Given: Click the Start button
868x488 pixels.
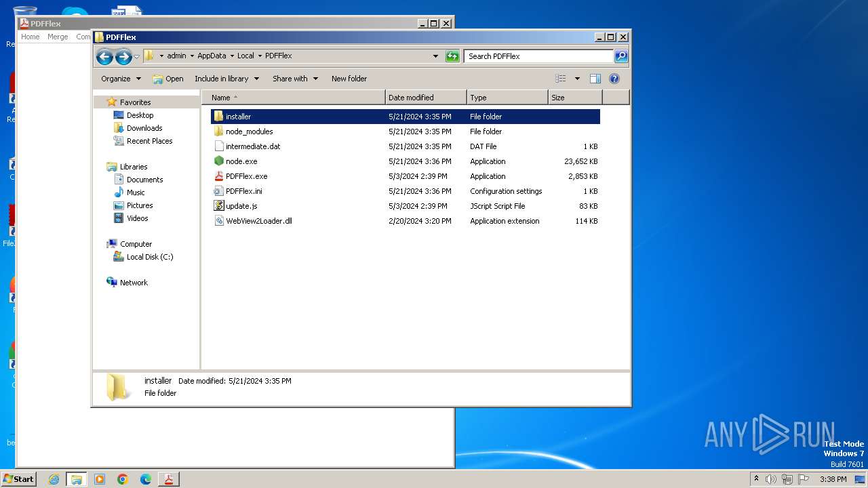Looking at the screenshot, I should pyautogui.click(x=18, y=479).
